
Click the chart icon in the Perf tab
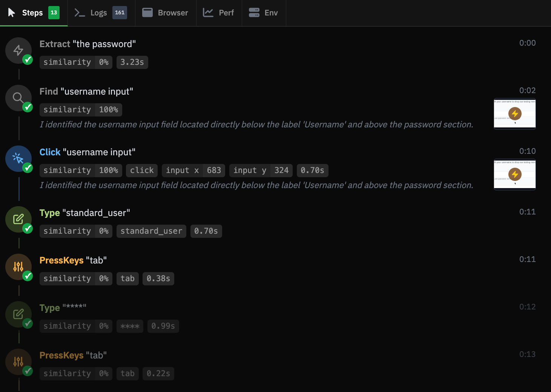pos(209,12)
